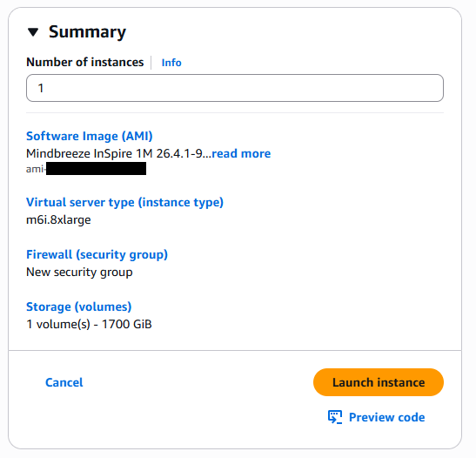Click the Cancel button
The image size is (476, 458).
point(64,382)
